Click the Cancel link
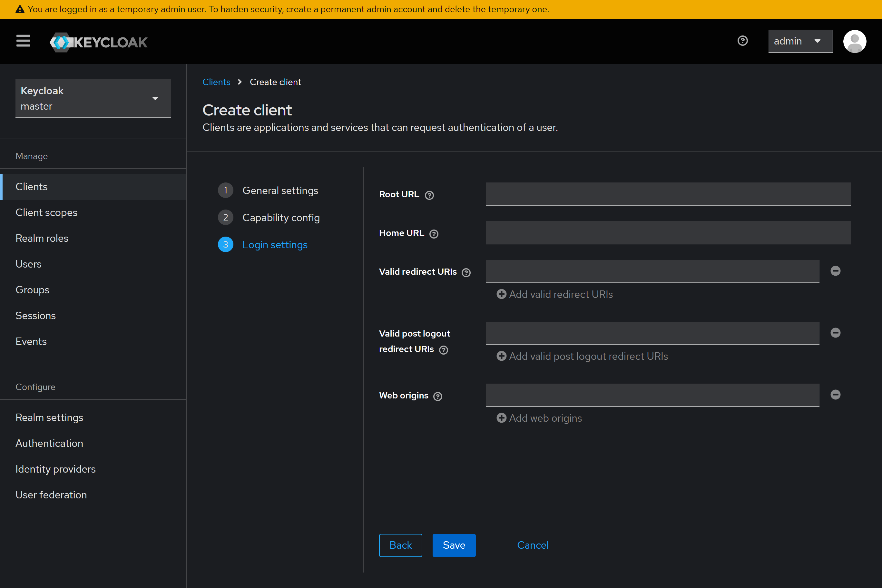The height and width of the screenshot is (588, 882). pyautogui.click(x=533, y=545)
